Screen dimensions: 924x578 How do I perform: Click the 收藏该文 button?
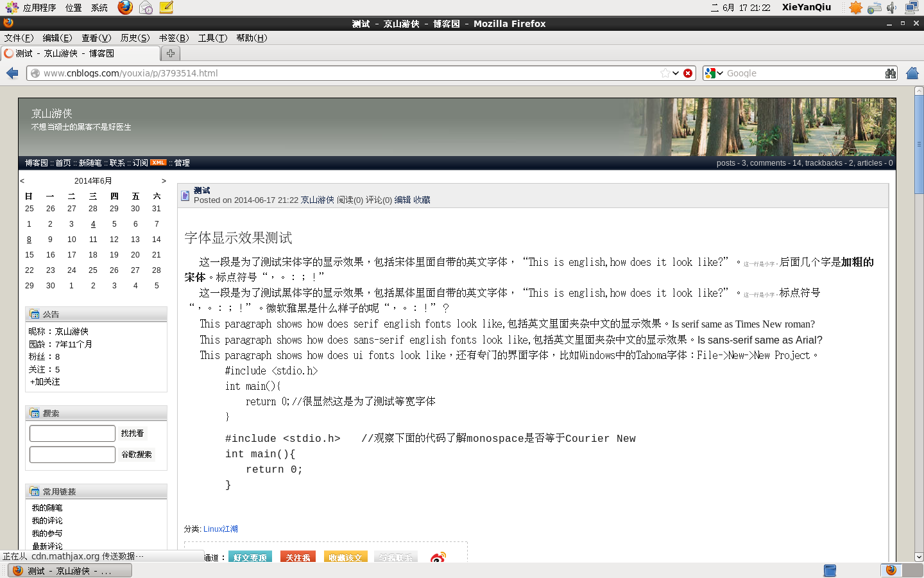(345, 557)
